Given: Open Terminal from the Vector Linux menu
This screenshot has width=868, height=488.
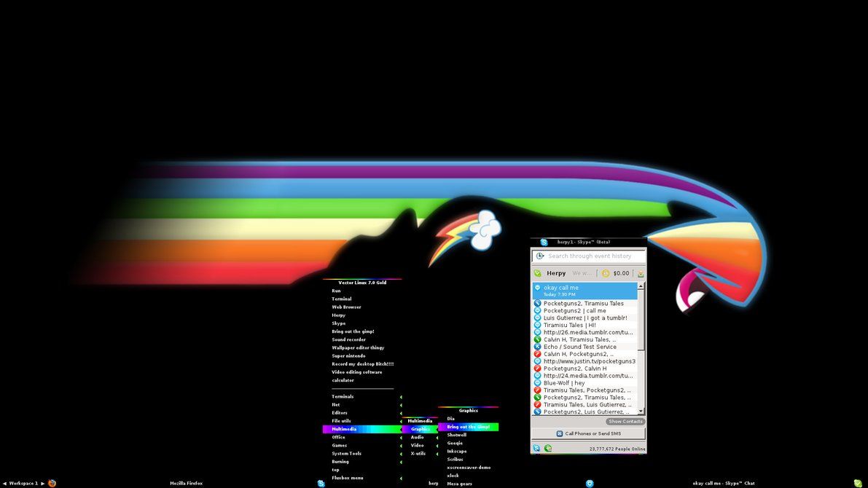Looking at the screenshot, I should [x=340, y=299].
